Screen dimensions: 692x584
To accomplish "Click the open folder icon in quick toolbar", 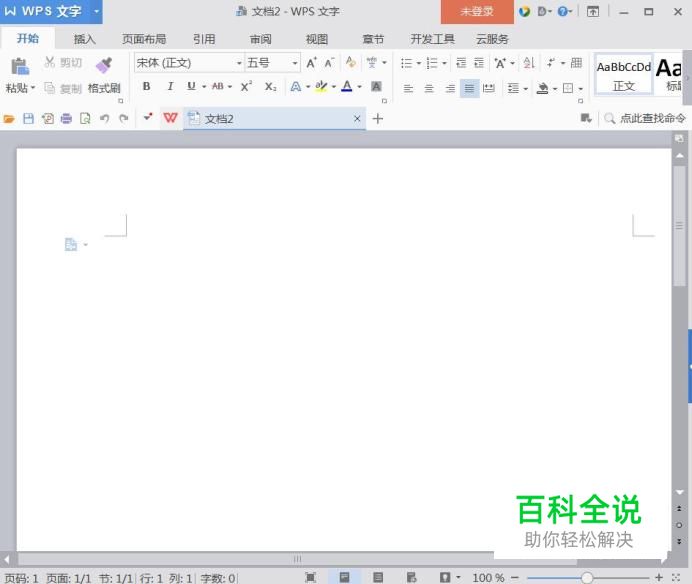I will click(x=9, y=118).
